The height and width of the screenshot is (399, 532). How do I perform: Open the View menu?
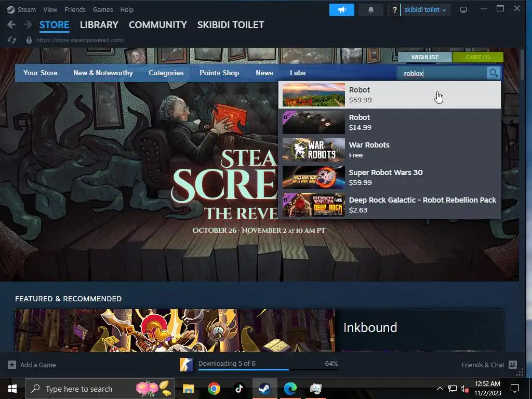tap(50, 10)
